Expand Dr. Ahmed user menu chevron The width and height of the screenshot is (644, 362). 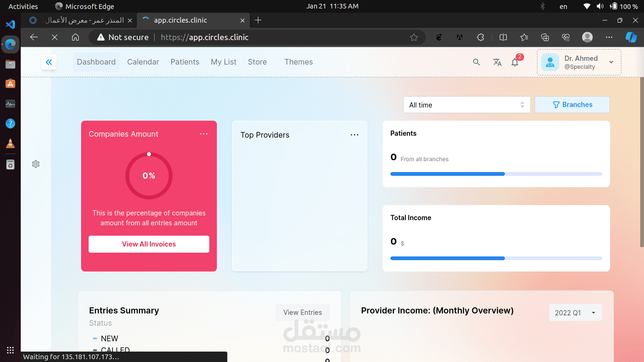(611, 62)
